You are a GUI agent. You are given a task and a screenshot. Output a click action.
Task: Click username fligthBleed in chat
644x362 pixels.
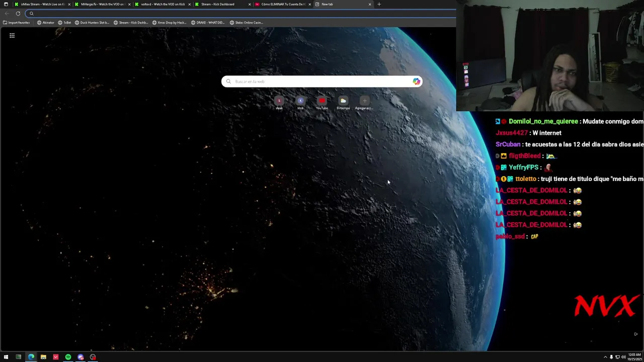pos(525,156)
